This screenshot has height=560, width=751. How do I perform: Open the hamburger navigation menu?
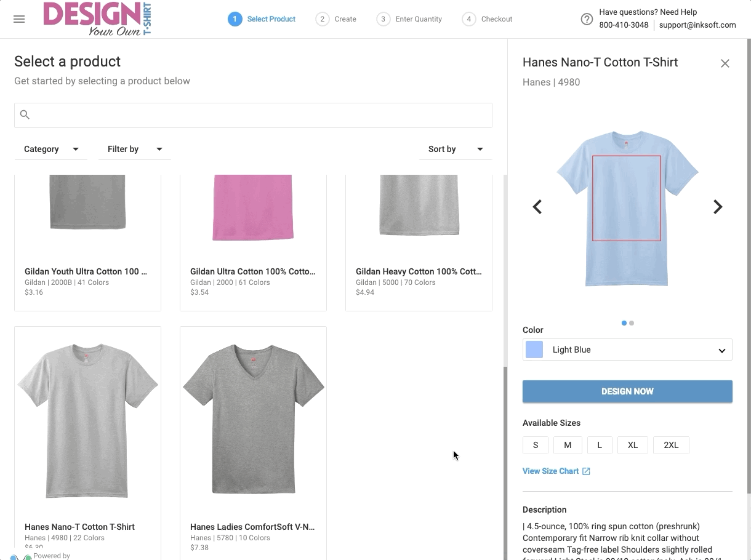click(19, 19)
